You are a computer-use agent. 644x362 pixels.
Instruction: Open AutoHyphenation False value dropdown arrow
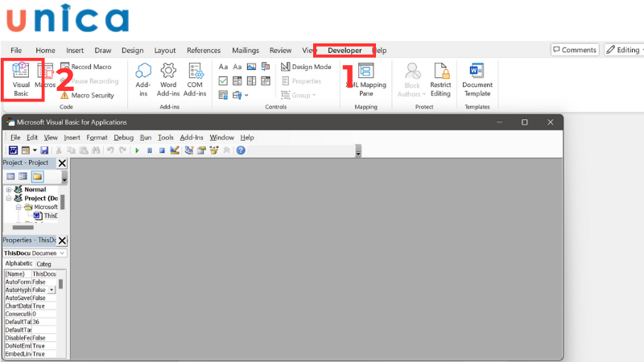pyautogui.click(x=52, y=290)
